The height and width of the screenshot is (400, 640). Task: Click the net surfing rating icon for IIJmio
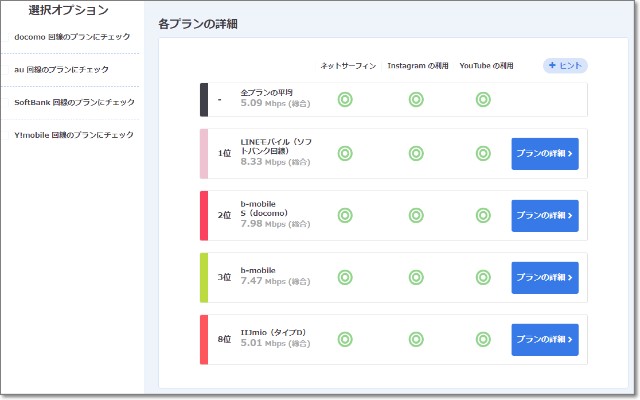(345, 339)
